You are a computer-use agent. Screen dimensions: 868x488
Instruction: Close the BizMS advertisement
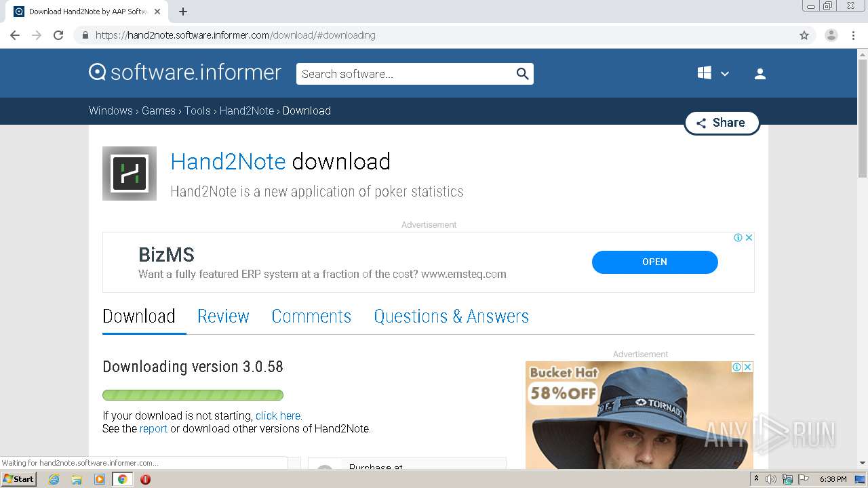(x=749, y=237)
